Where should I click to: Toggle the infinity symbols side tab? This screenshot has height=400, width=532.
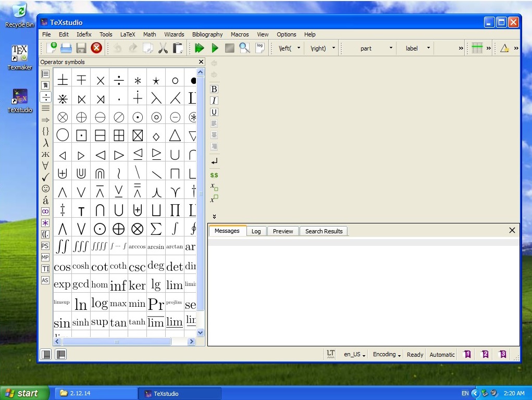pyautogui.click(x=45, y=211)
